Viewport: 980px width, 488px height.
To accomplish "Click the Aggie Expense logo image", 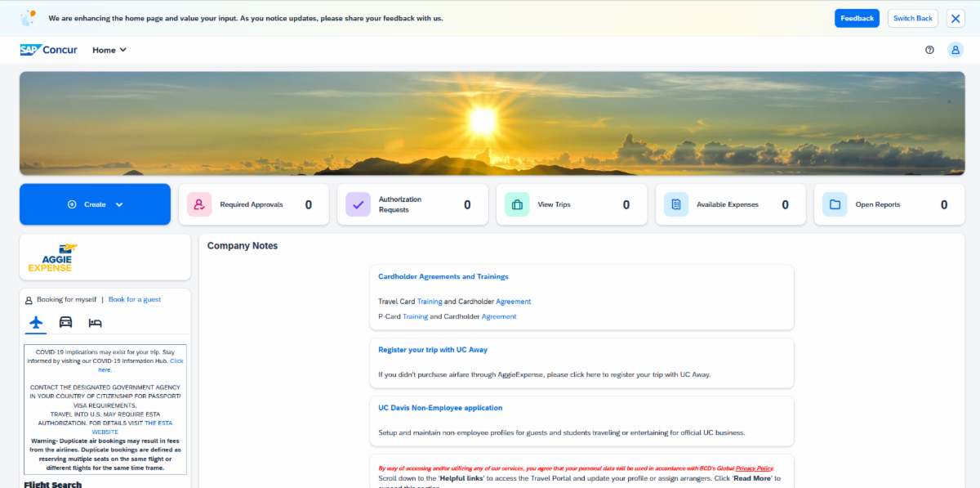I will [52, 257].
